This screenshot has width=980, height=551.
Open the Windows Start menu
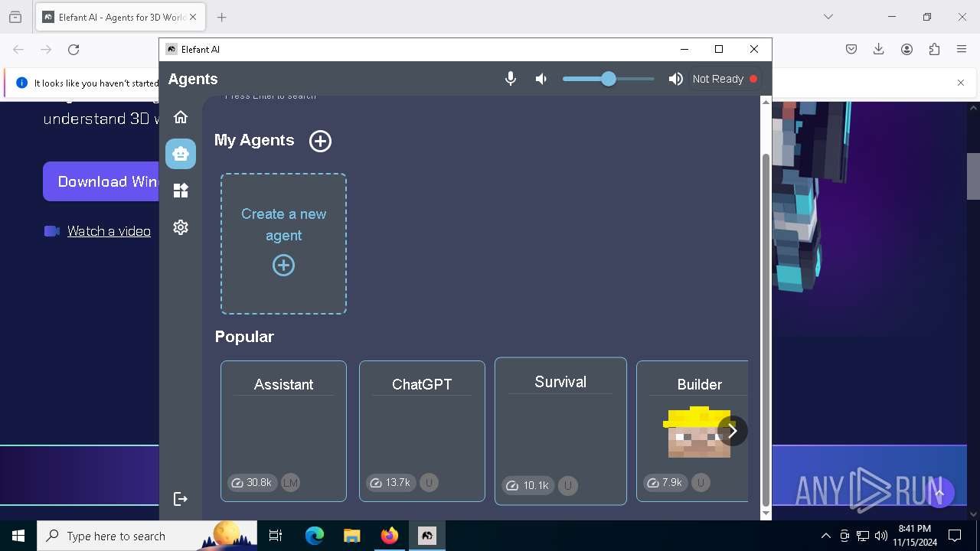pyautogui.click(x=18, y=536)
